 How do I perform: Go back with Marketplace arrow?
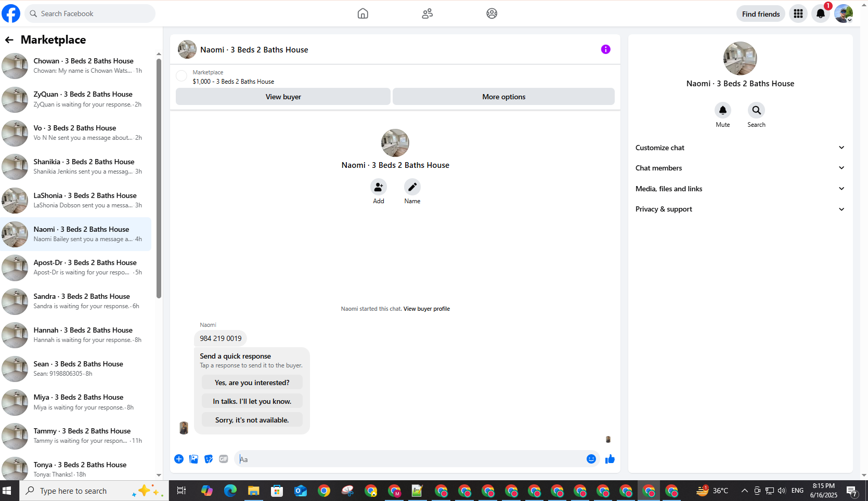9,40
